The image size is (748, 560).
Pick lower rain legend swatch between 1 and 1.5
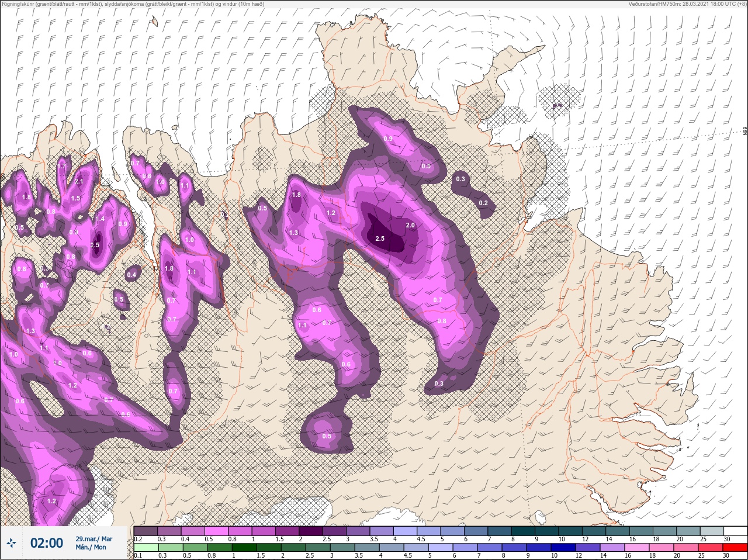tap(244, 547)
